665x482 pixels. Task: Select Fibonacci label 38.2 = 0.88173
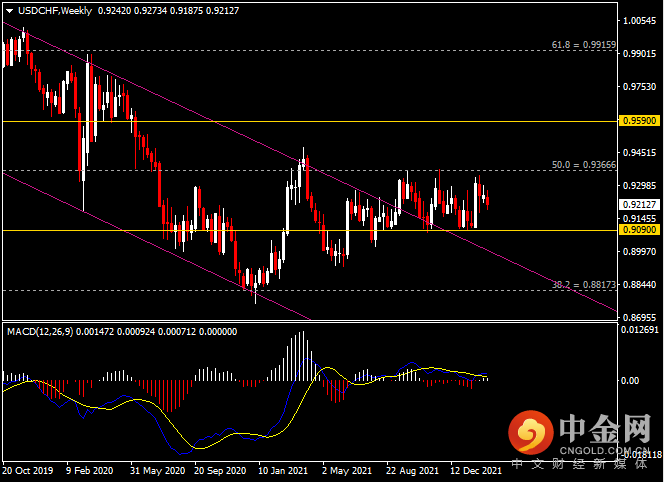click(584, 285)
